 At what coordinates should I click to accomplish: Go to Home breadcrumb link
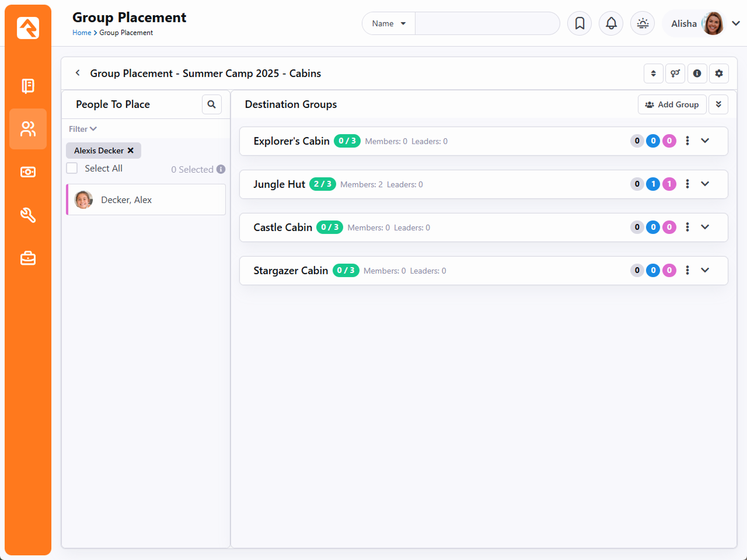click(82, 33)
